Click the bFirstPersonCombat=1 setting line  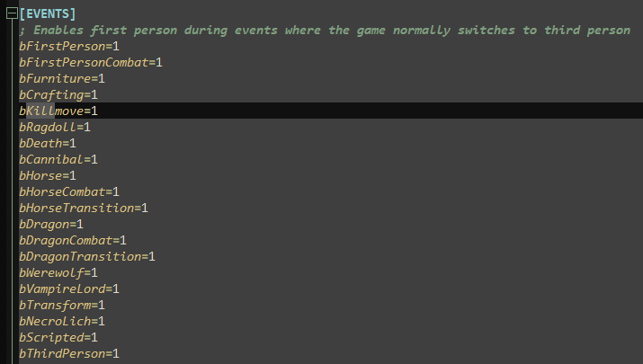[91, 62]
